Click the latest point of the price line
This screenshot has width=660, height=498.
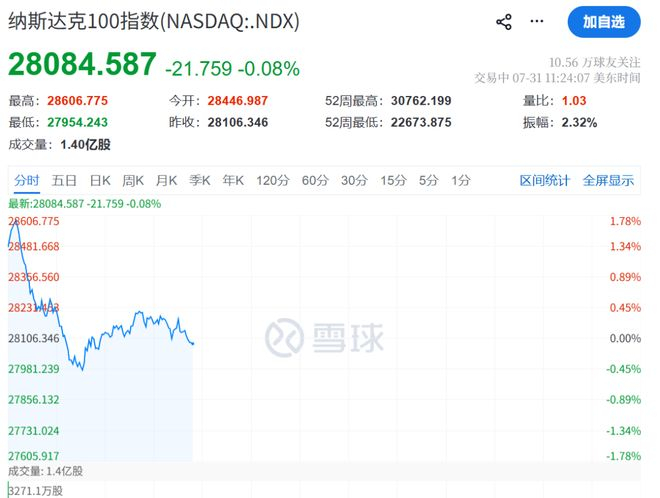pyautogui.click(x=193, y=344)
